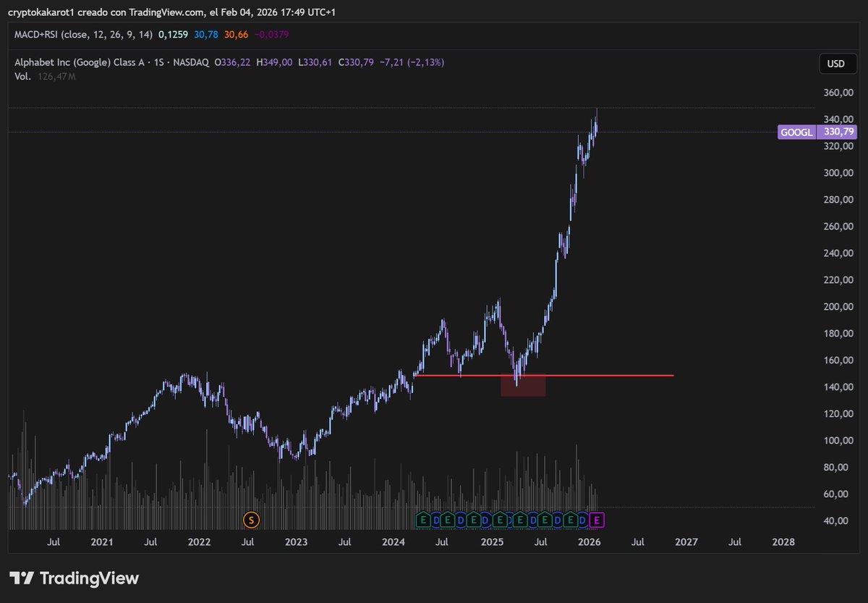The width and height of the screenshot is (868, 603).
Task: Click the orange value 30,66
Action: (237, 34)
